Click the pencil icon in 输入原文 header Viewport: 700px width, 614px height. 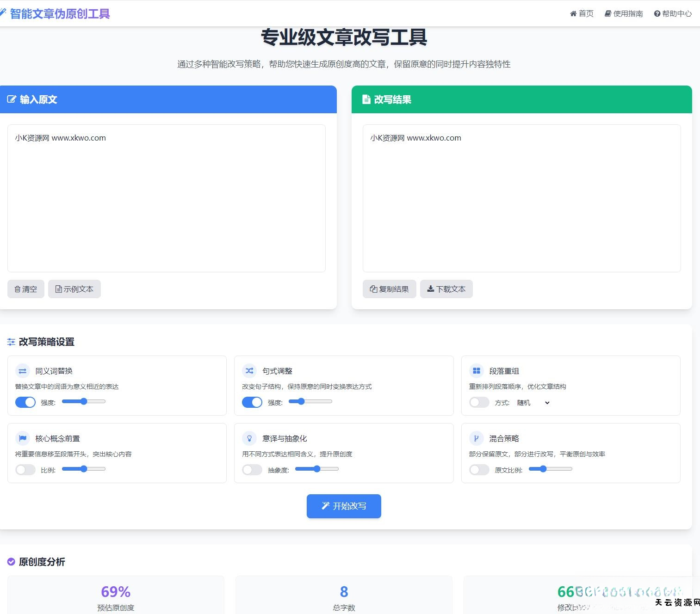coord(12,99)
